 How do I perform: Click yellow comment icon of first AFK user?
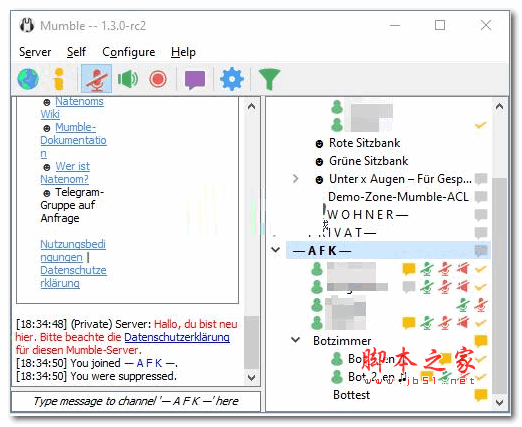point(409,269)
